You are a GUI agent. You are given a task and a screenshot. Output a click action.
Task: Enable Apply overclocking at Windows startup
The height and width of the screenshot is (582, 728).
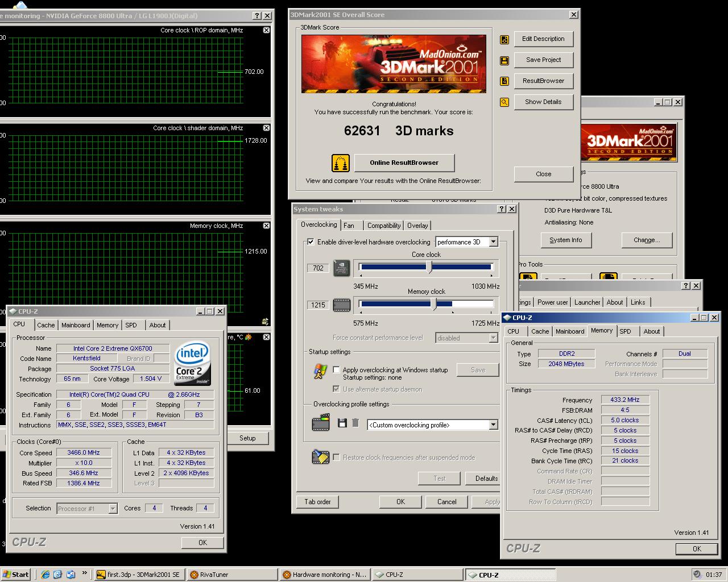(x=336, y=369)
